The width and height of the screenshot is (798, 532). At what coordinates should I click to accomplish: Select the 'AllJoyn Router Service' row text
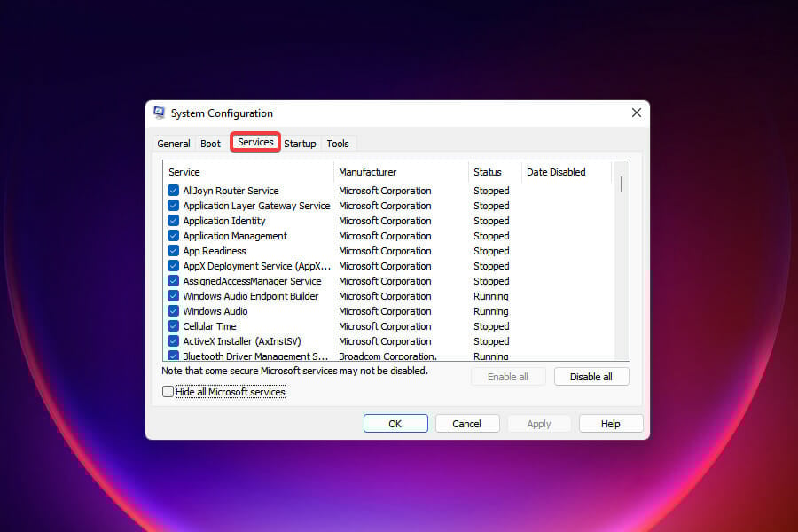pyautogui.click(x=231, y=191)
